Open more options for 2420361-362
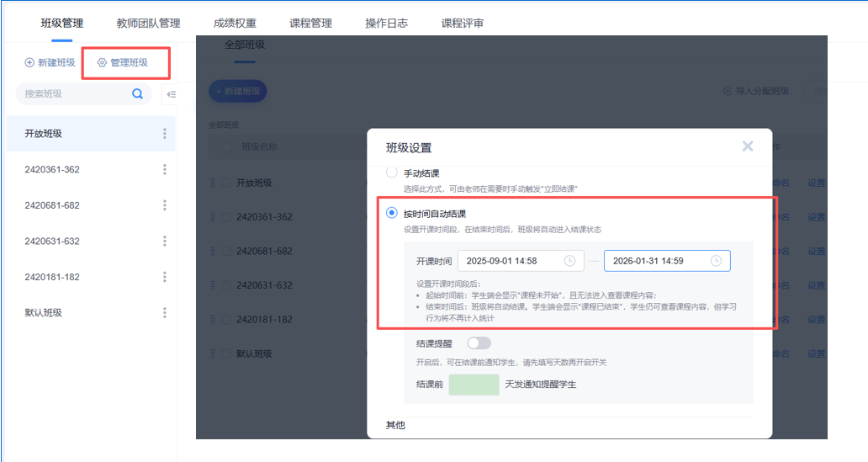The height and width of the screenshot is (462, 868). [x=164, y=169]
